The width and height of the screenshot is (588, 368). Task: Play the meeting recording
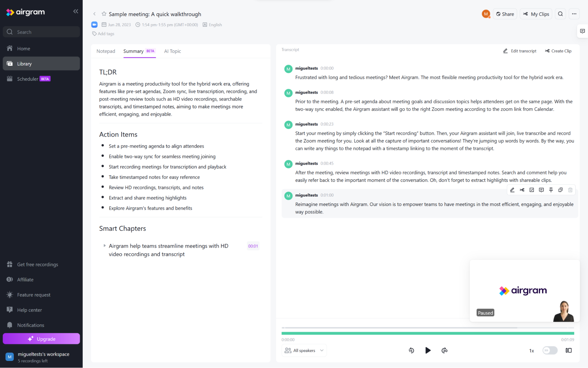(428, 350)
